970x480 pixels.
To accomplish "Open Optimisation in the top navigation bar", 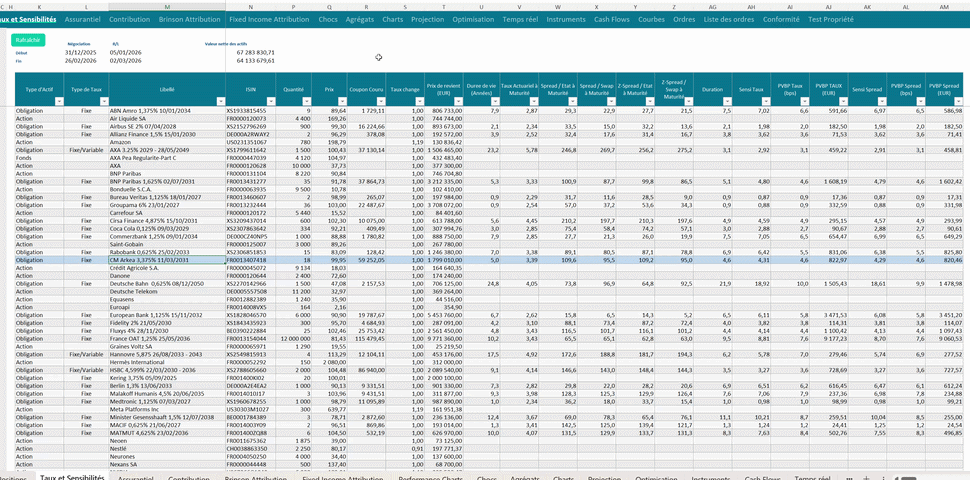I will (x=473, y=19).
